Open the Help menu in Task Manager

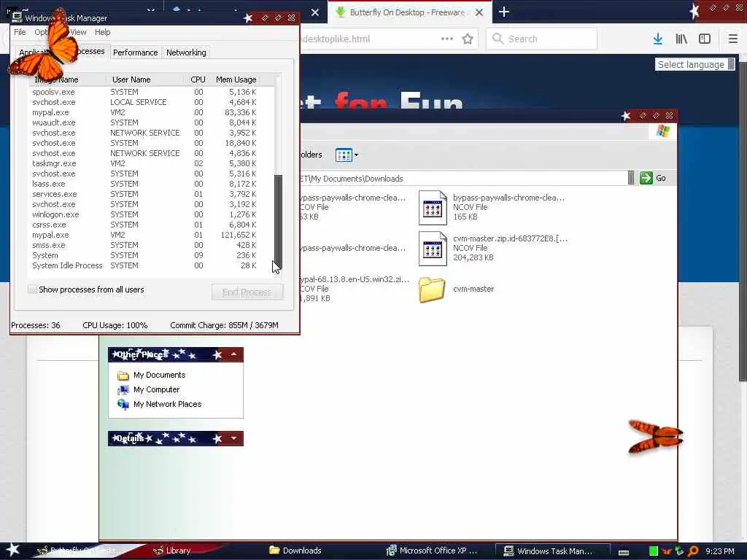pos(102,32)
